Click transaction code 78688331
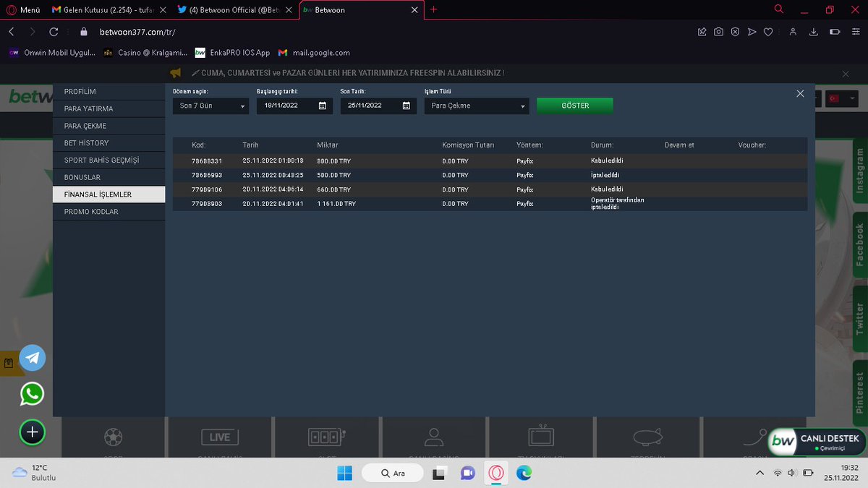The width and height of the screenshot is (868, 488). (207, 160)
